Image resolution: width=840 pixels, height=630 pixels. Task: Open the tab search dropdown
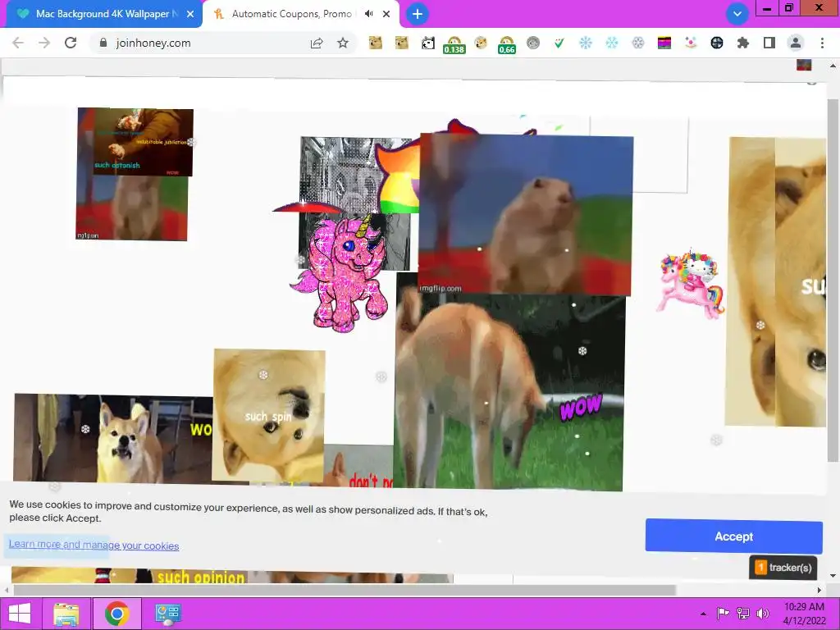[x=737, y=14]
